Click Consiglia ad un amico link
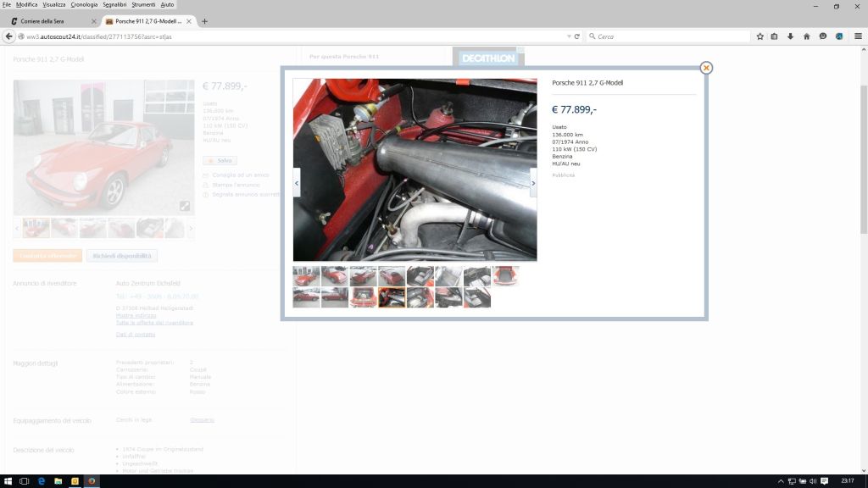Image resolution: width=868 pixels, height=488 pixels. [x=240, y=175]
